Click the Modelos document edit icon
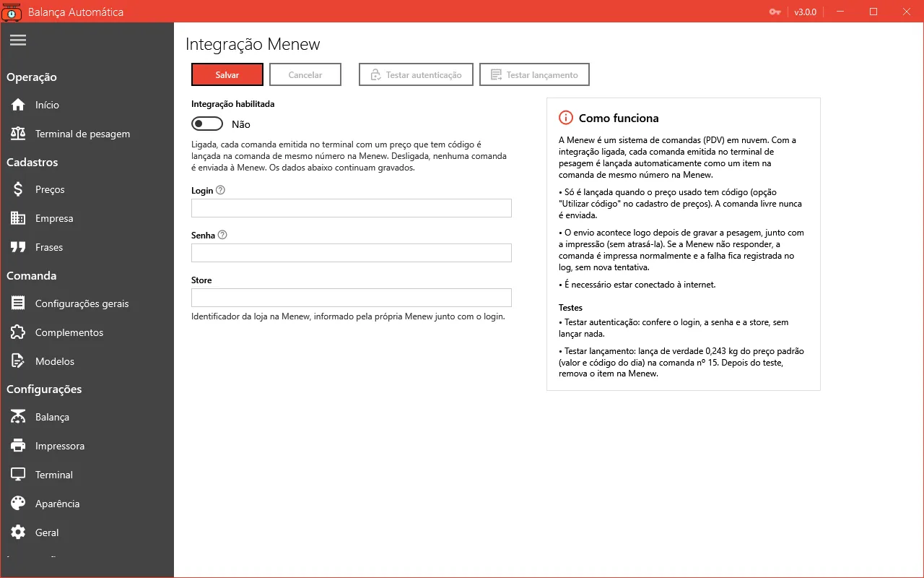Image resolution: width=924 pixels, height=578 pixels. pos(18,361)
